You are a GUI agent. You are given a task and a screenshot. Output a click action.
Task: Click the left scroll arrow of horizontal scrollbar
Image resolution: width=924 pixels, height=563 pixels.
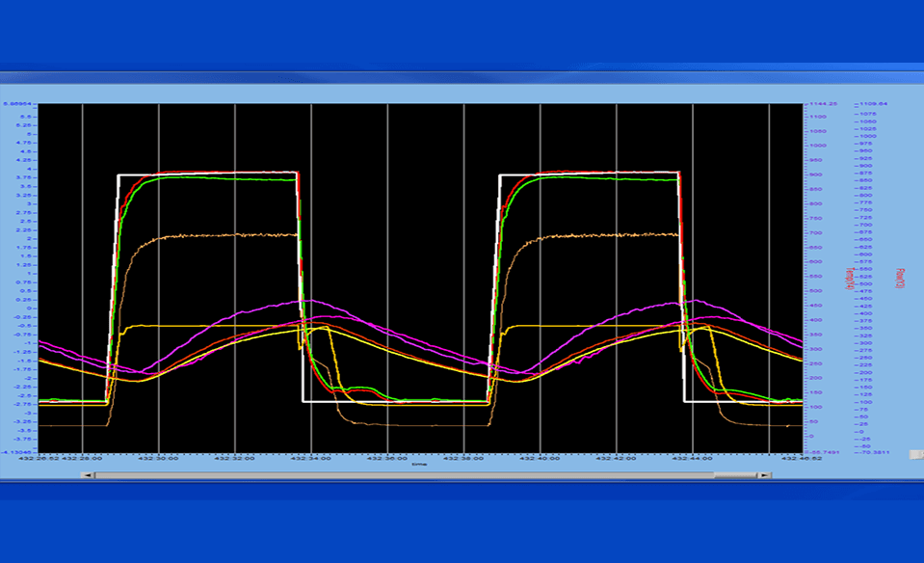point(88,475)
